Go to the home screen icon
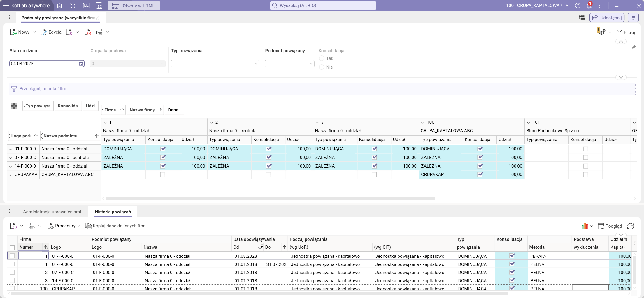644x298 pixels. [59, 6]
